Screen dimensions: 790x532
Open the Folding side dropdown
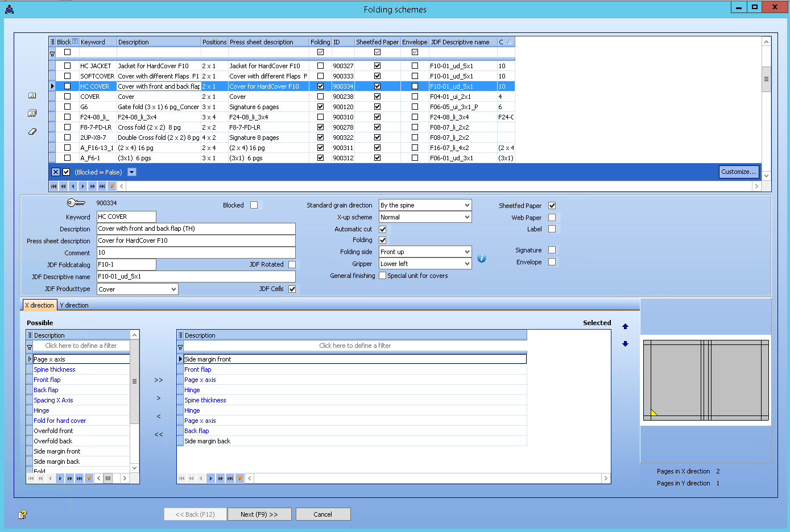[x=467, y=252]
